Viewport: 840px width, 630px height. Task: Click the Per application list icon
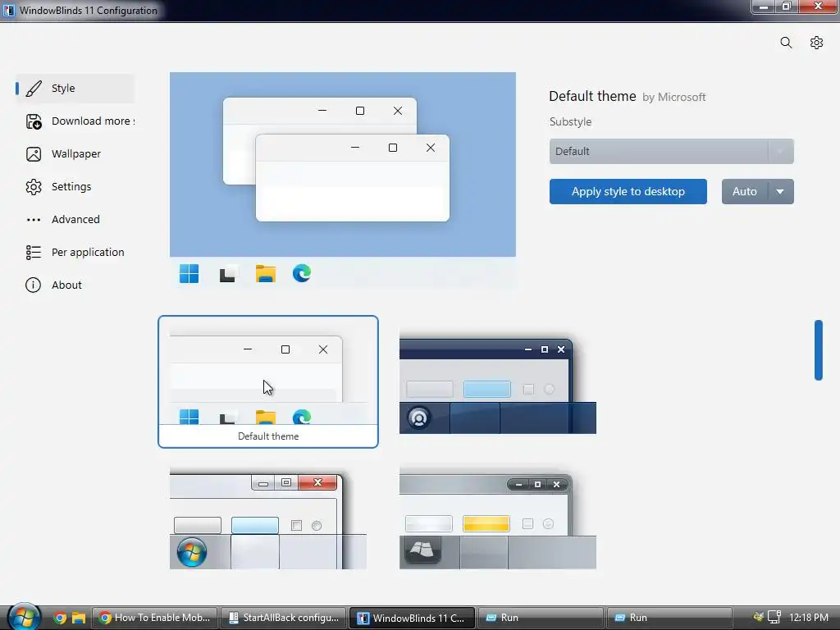[x=34, y=253]
